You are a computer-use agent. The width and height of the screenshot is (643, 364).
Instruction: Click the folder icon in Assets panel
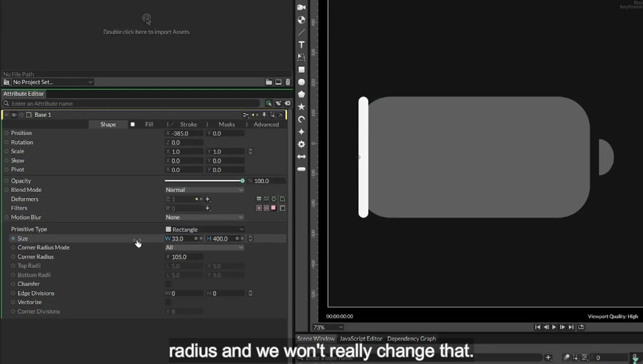pyautogui.click(x=269, y=82)
